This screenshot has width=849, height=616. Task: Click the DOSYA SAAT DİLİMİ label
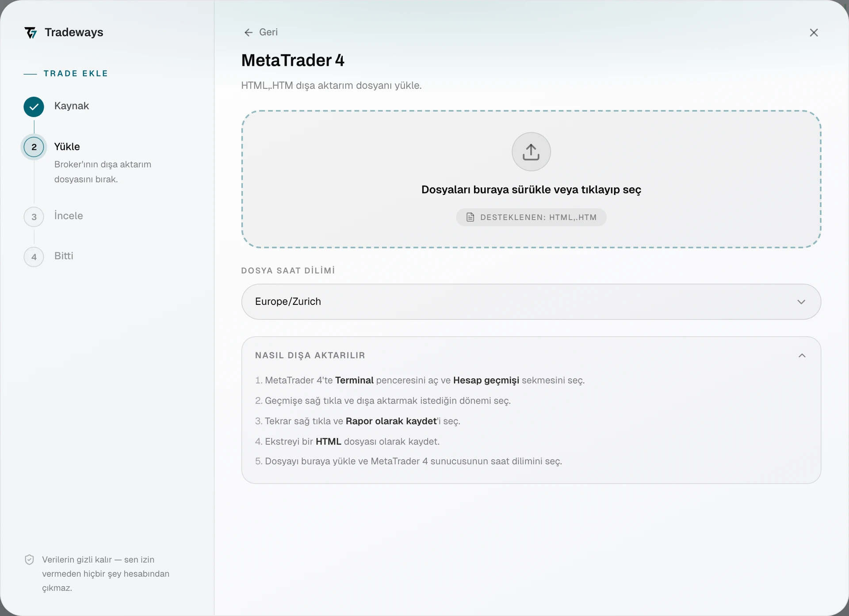pos(288,270)
